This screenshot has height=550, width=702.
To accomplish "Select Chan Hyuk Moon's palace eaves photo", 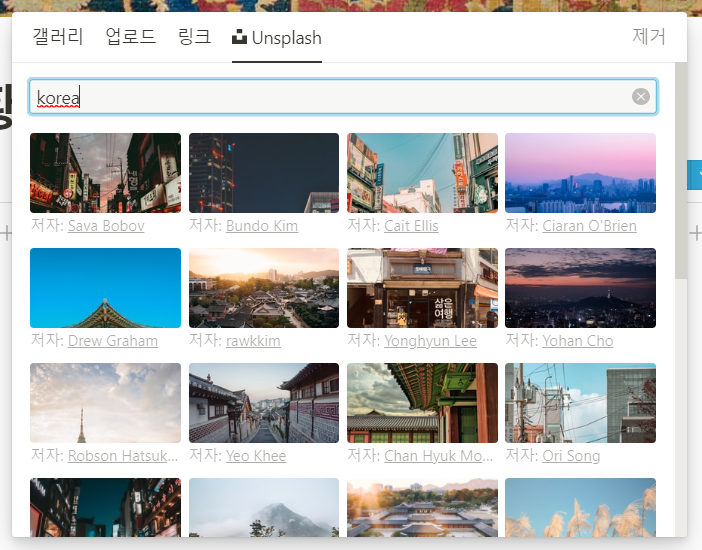I will (x=422, y=403).
